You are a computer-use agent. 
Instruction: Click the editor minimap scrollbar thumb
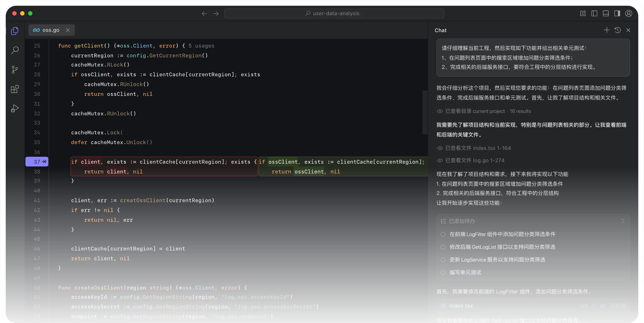click(425, 112)
